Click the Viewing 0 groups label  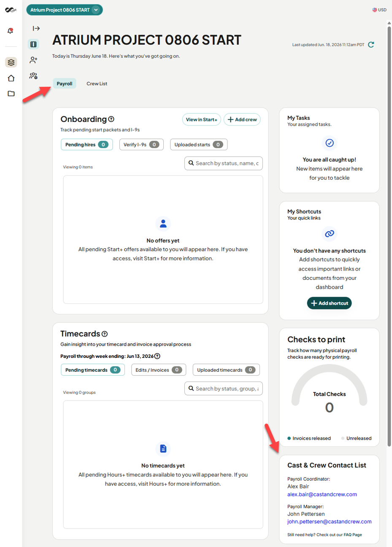click(x=79, y=393)
